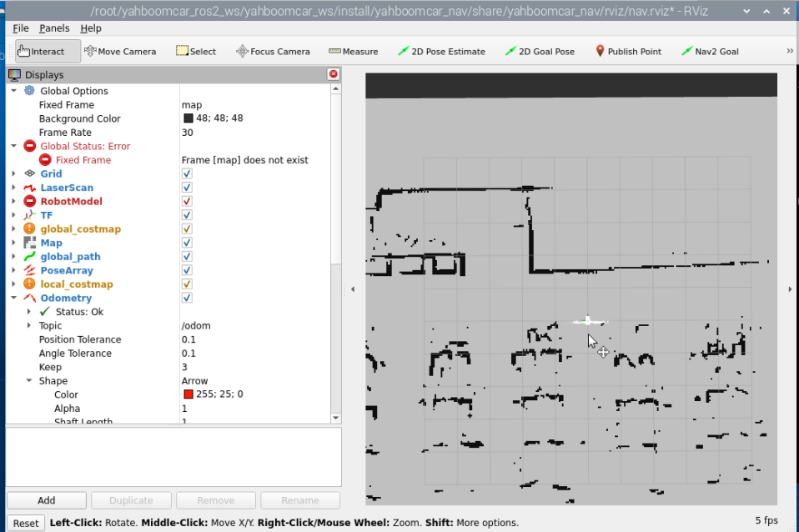Choose the Focus Camera tool
The width and height of the screenshot is (799, 532).
[273, 51]
